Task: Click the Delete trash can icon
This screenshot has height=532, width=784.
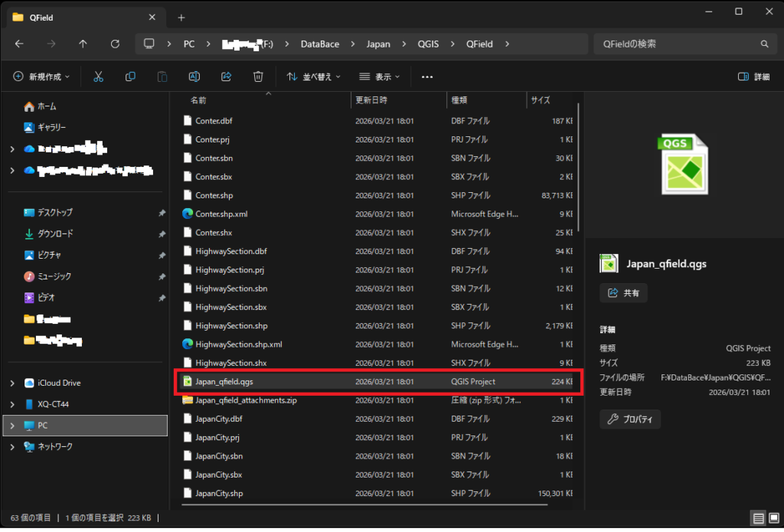Action: (259, 77)
